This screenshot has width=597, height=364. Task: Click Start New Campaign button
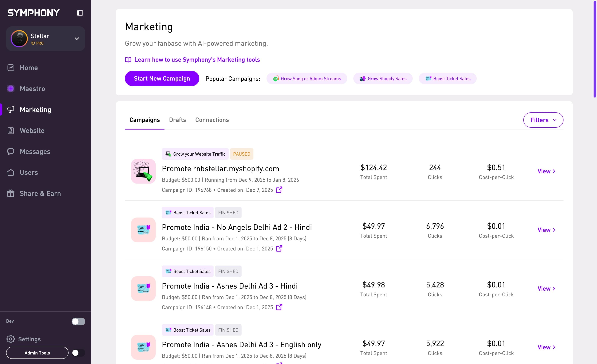(x=162, y=78)
